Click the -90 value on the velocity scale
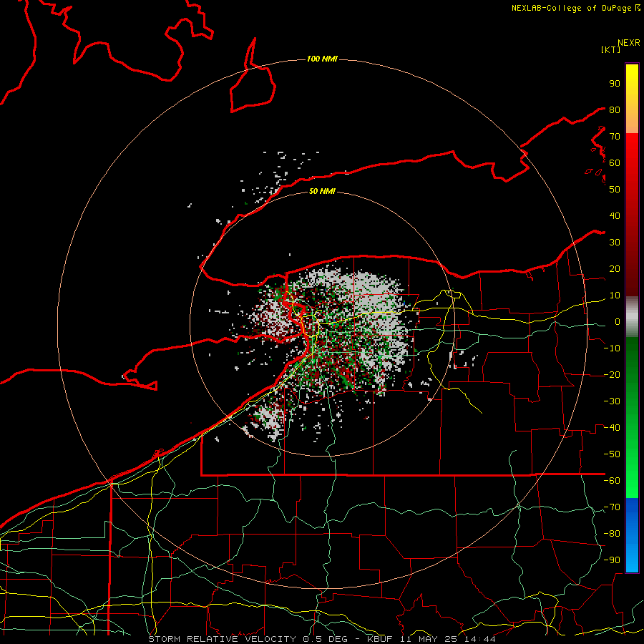The image size is (644, 644). pyautogui.click(x=612, y=560)
